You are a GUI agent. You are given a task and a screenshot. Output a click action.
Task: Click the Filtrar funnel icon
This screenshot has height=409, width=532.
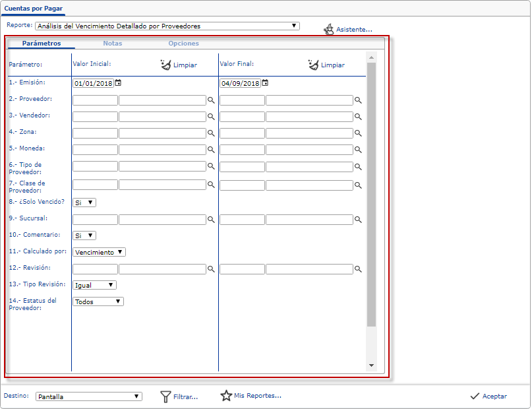pyautogui.click(x=166, y=396)
